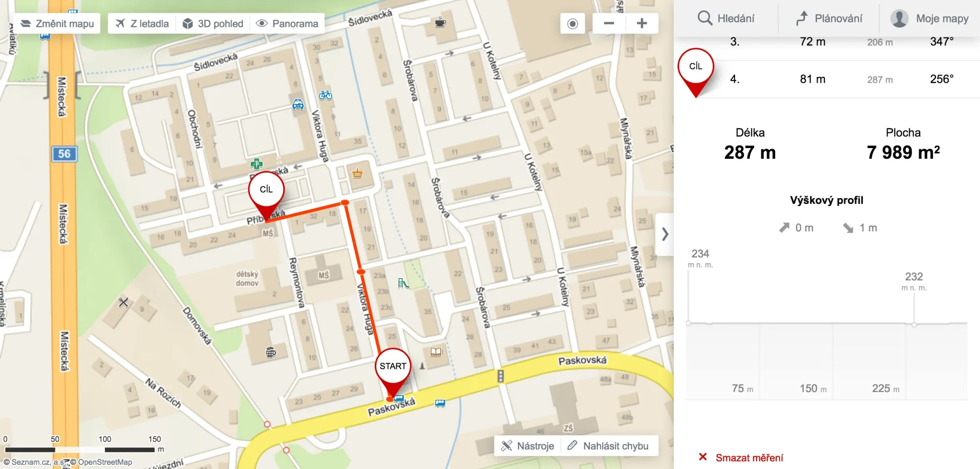Switch to Plánování tab

pos(829,19)
